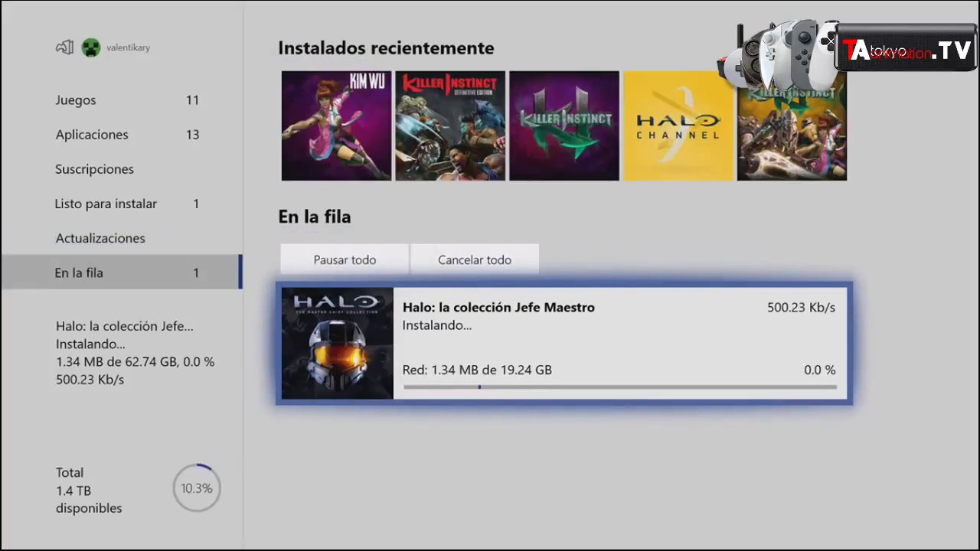Click Red: 1.34 MB de 19.24 GB text

pyautogui.click(x=477, y=370)
